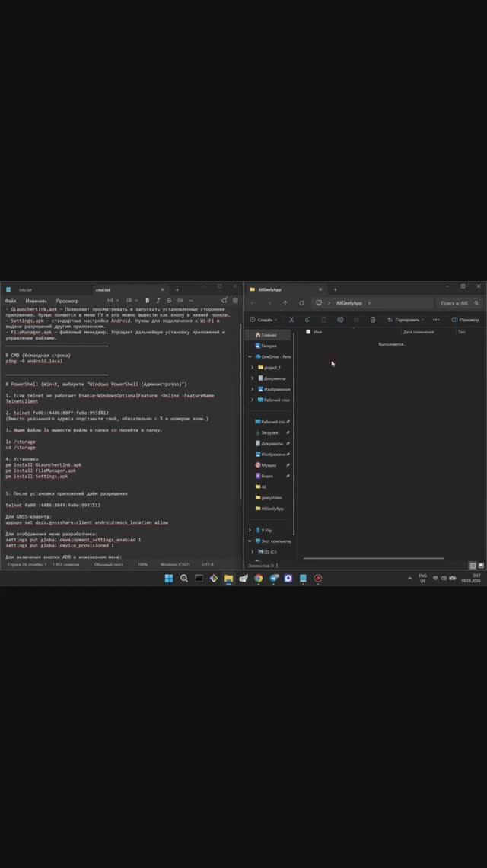Open the Просмотр button in Explorer
Screen dimensions: 487x868
click(x=466, y=320)
